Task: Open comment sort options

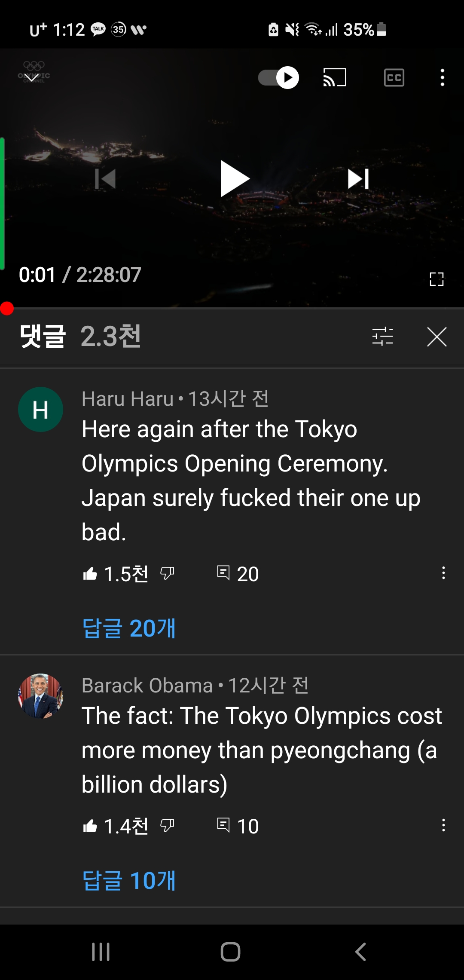Action: coord(382,336)
